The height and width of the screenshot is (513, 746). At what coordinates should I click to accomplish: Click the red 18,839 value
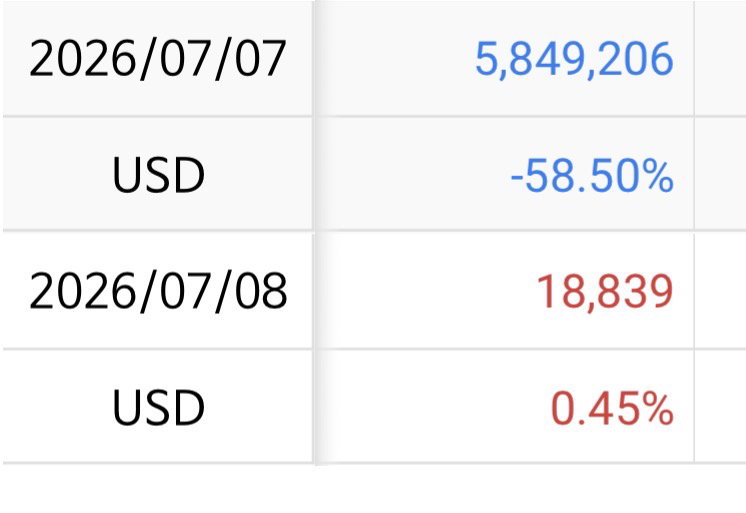(605, 292)
